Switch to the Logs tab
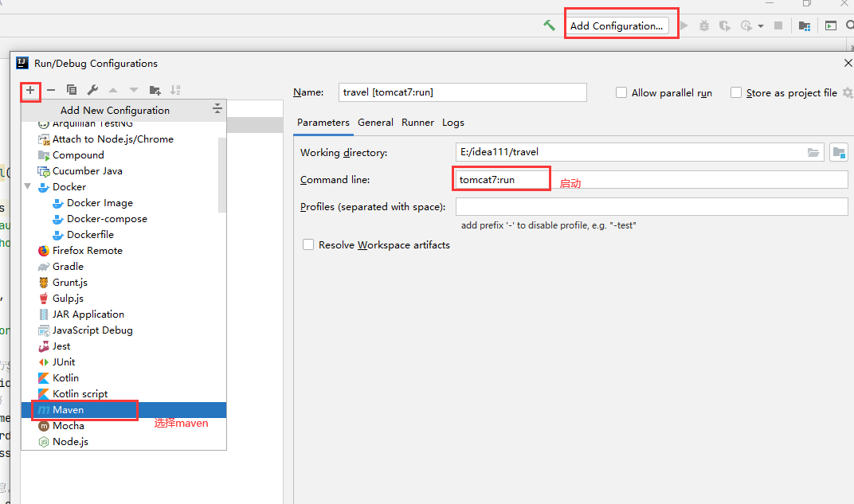The image size is (854, 504). (453, 123)
